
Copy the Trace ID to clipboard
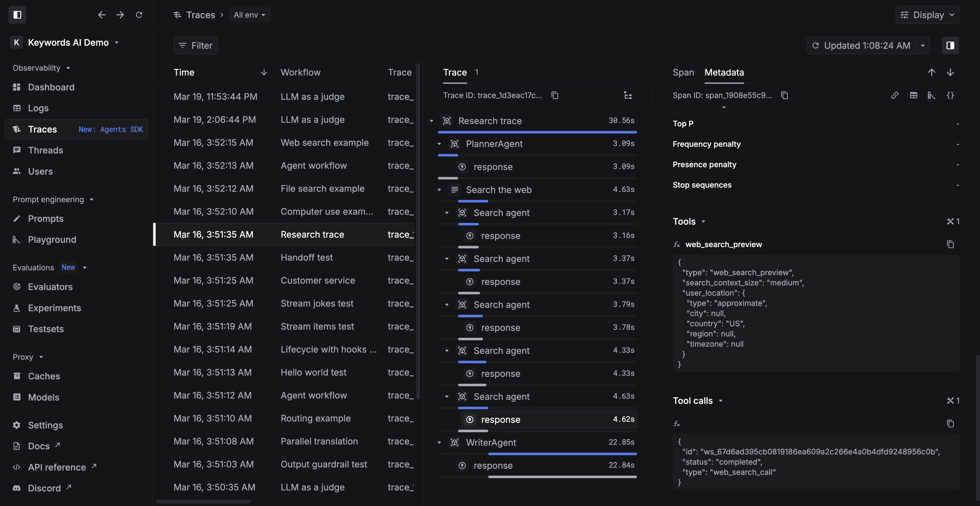[555, 95]
